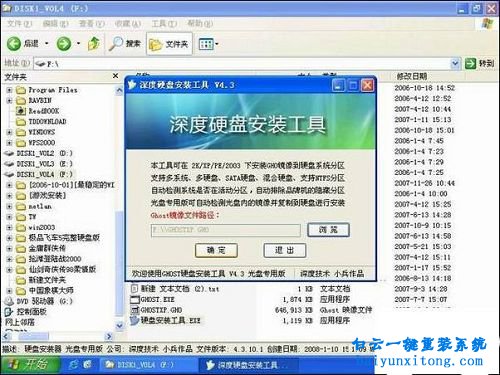Click the dialog title bar bird icon
Image resolution: width=500 pixels, height=375 pixels.
pyautogui.click(x=132, y=85)
